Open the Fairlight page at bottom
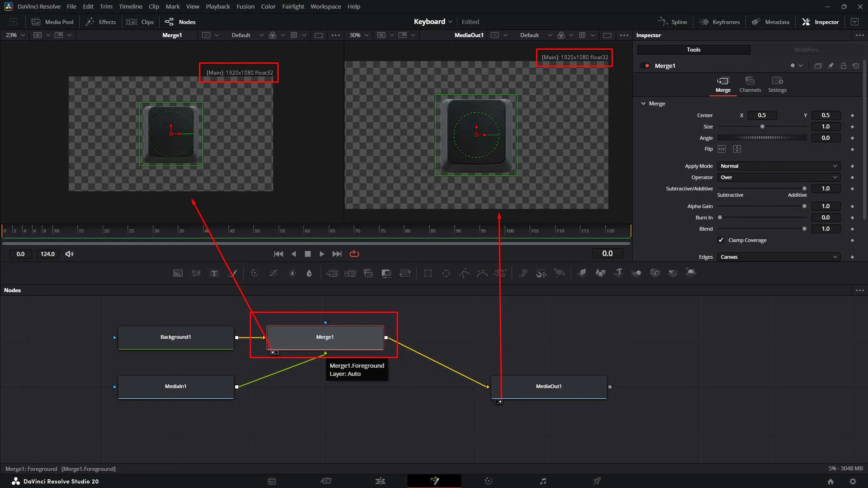The width and height of the screenshot is (868, 488). click(x=543, y=481)
